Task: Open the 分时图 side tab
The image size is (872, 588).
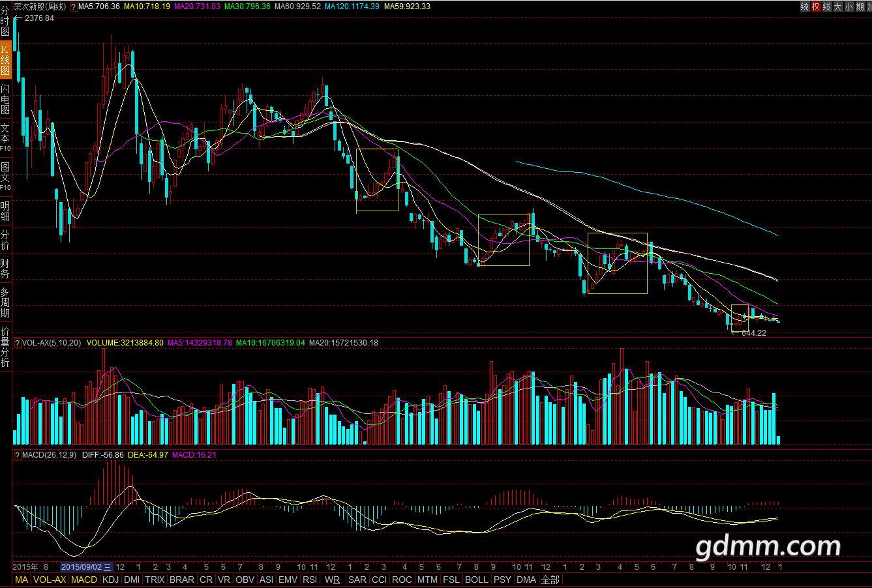Action: pos(5,21)
